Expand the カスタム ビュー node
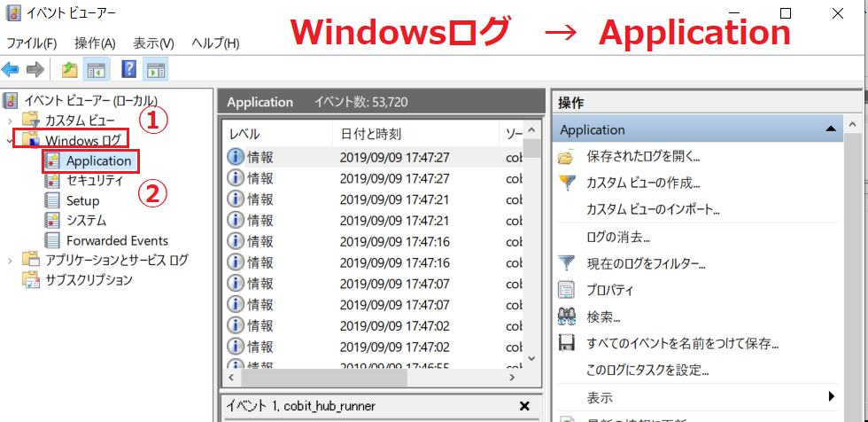 coord(10,121)
